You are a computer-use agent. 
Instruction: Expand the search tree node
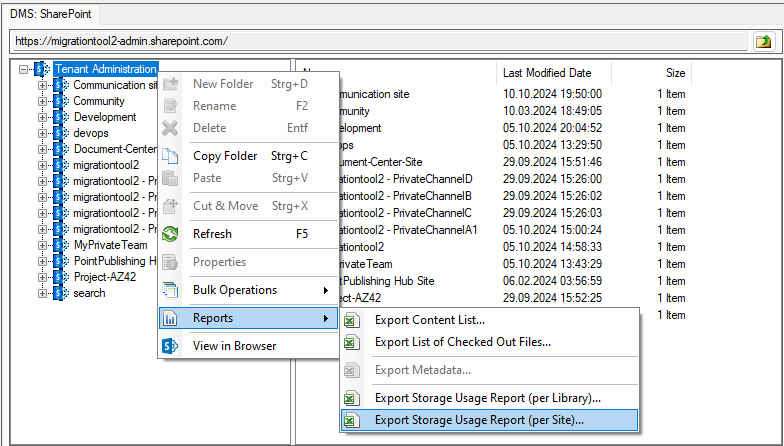42,294
